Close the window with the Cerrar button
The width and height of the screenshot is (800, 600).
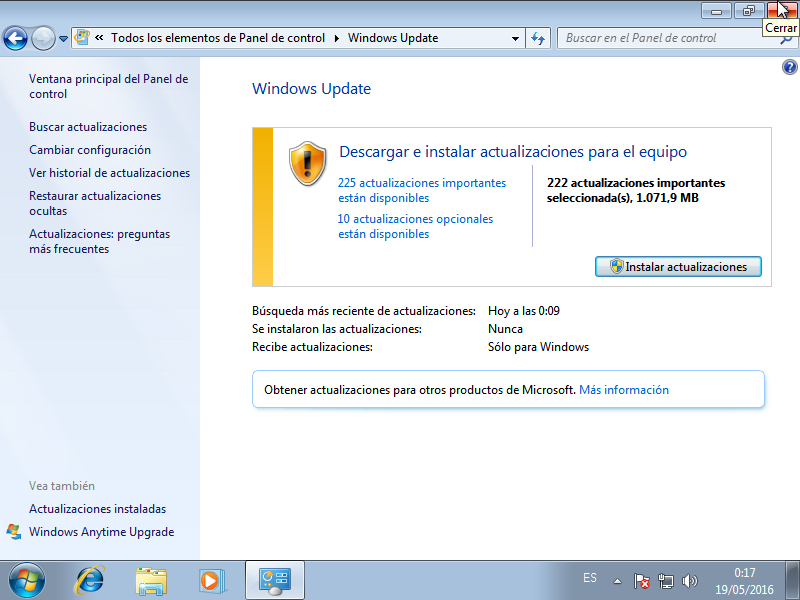point(782,10)
